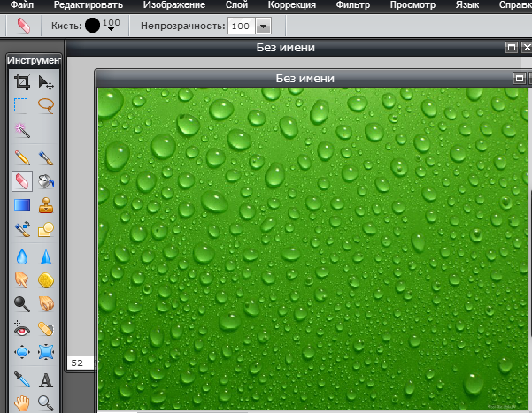The width and height of the screenshot is (532, 413).
Task: Pick the Type (A) text tool
Action: 46,380
